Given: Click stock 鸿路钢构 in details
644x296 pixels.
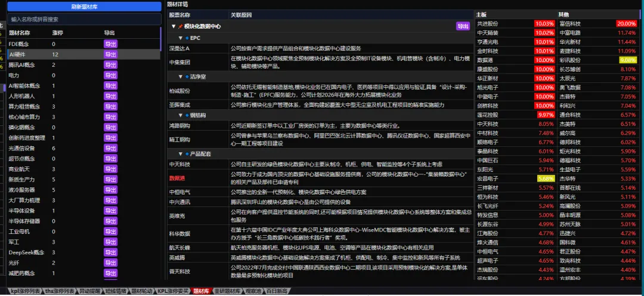Looking at the screenshot, I should [x=179, y=125].
